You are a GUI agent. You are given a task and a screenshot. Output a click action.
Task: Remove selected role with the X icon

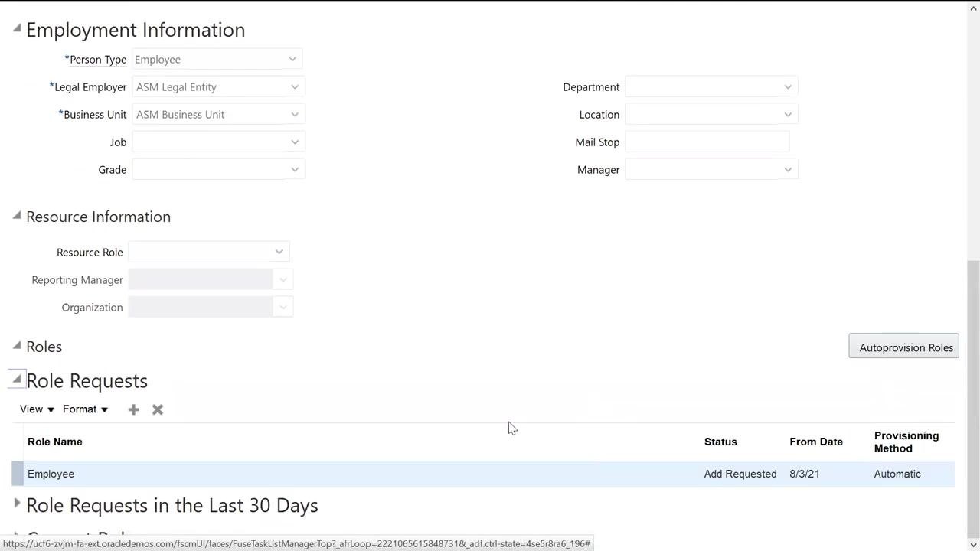click(158, 409)
